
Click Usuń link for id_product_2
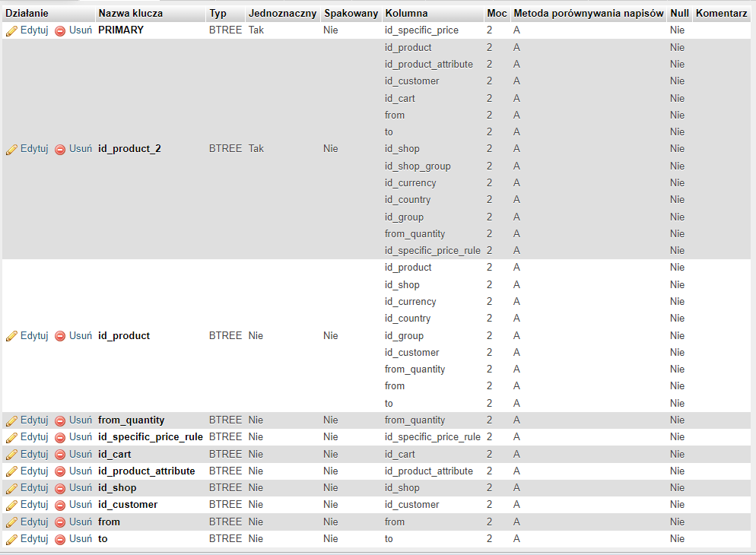coord(81,148)
